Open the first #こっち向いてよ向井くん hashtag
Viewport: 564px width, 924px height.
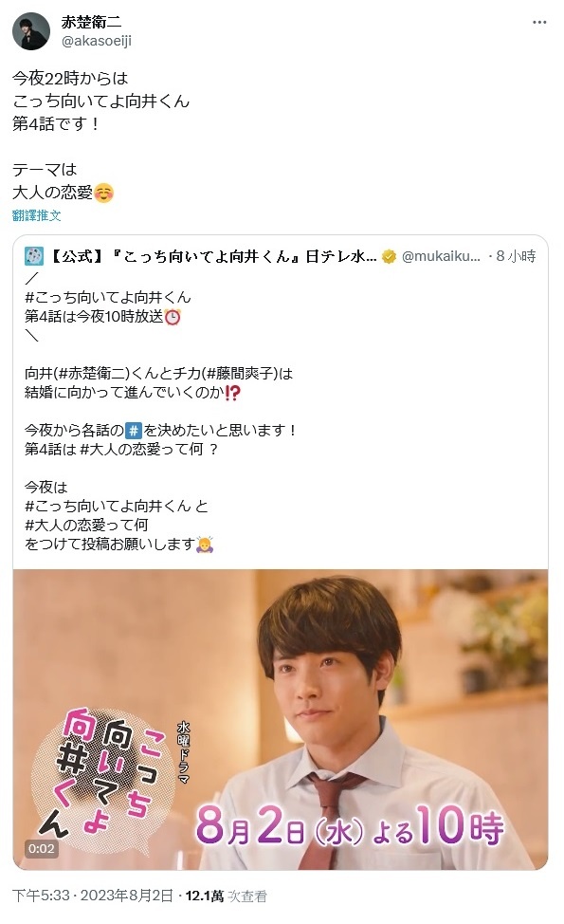tap(108, 298)
